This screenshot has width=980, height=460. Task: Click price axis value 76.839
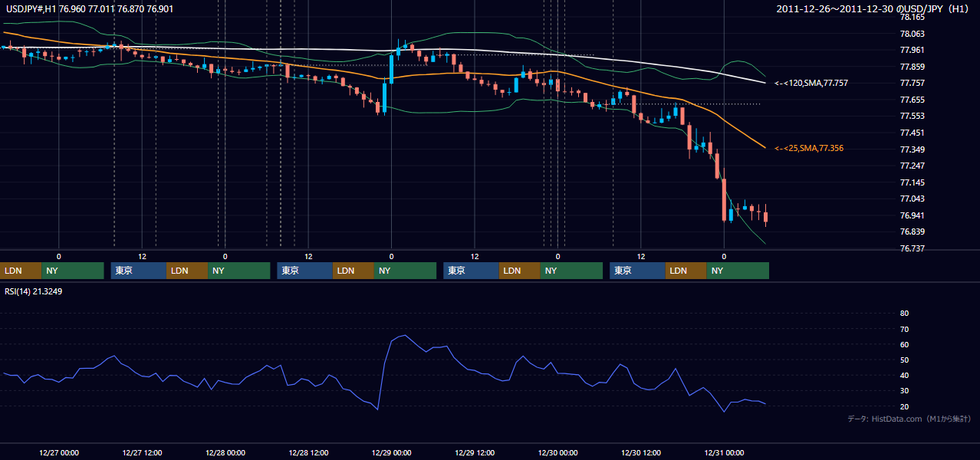pos(912,232)
